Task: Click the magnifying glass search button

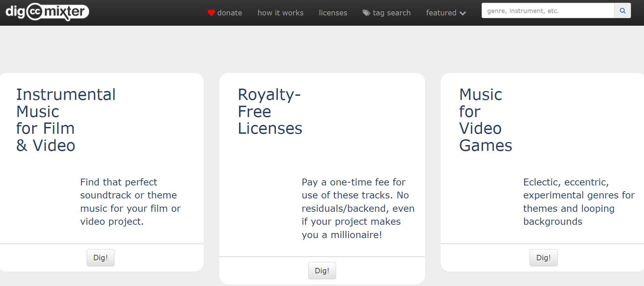Action: tap(622, 11)
